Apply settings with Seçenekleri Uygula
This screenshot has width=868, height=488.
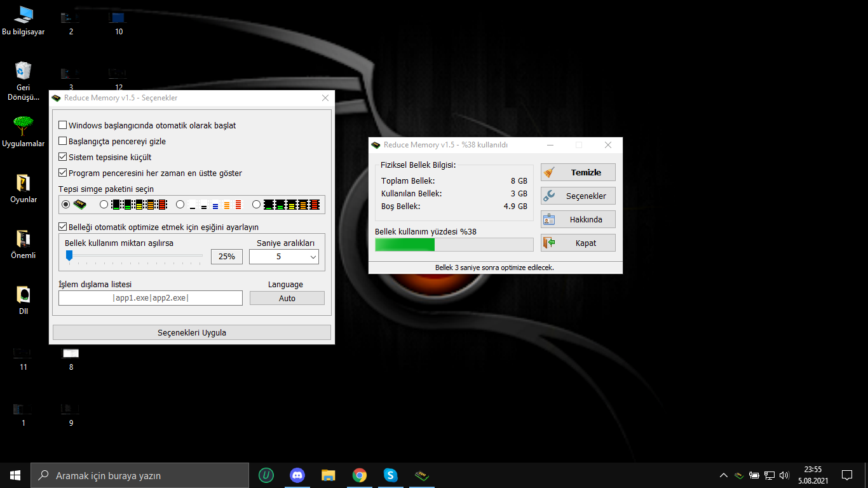191,332
